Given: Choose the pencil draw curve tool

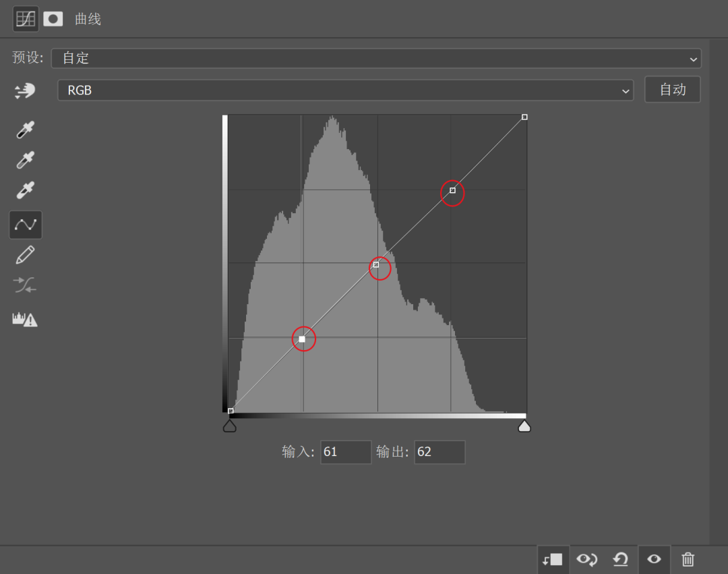Looking at the screenshot, I should pyautogui.click(x=25, y=255).
